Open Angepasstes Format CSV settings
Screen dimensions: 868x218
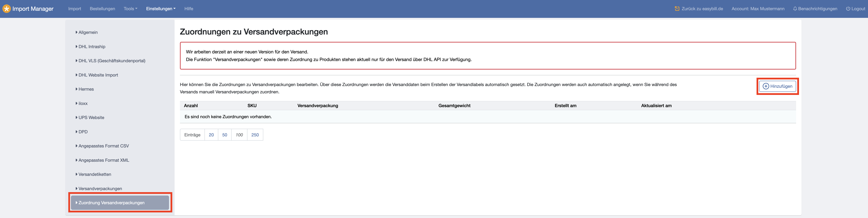103,146
